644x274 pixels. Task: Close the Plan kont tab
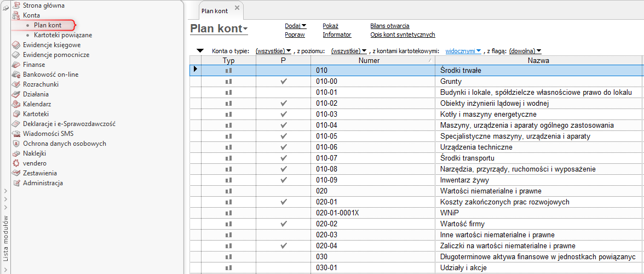click(x=237, y=8)
